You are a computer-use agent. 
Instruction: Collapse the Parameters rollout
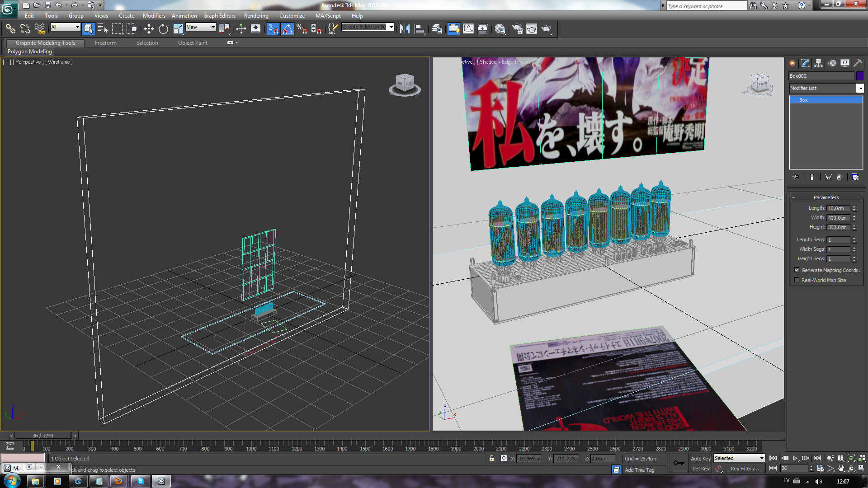[x=826, y=197]
